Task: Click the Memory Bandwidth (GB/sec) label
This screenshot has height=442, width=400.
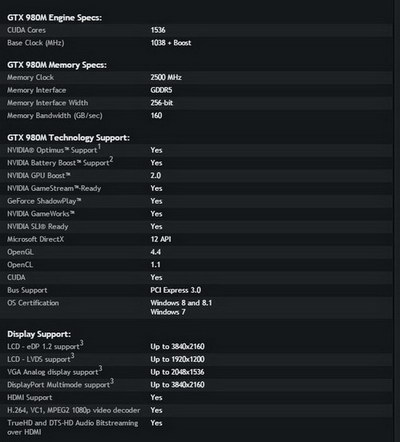Action: [x=55, y=116]
